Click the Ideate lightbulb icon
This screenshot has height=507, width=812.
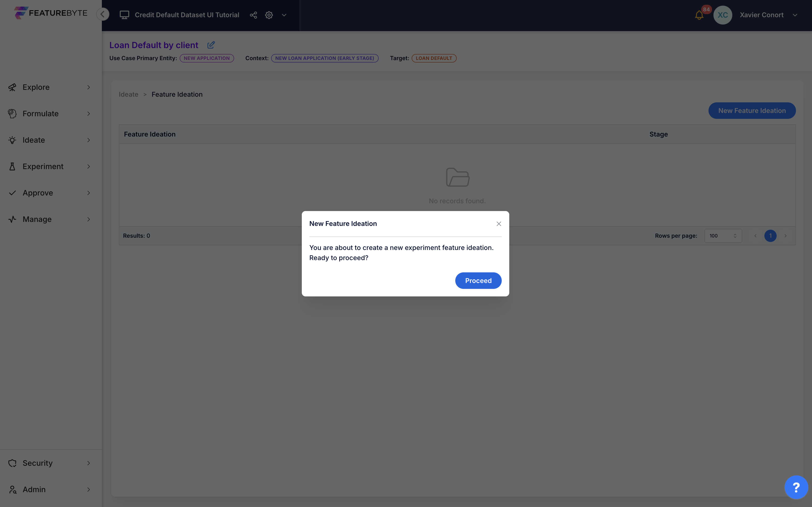[12, 140]
